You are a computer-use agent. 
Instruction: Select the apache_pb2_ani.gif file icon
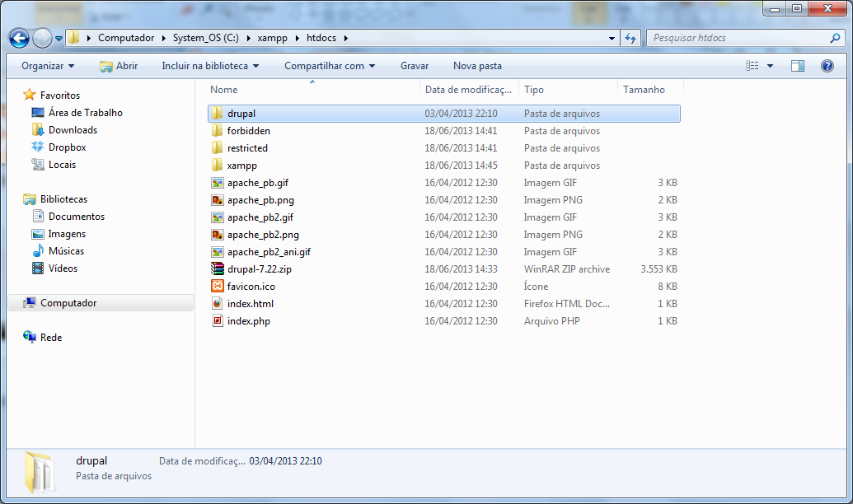coord(217,252)
